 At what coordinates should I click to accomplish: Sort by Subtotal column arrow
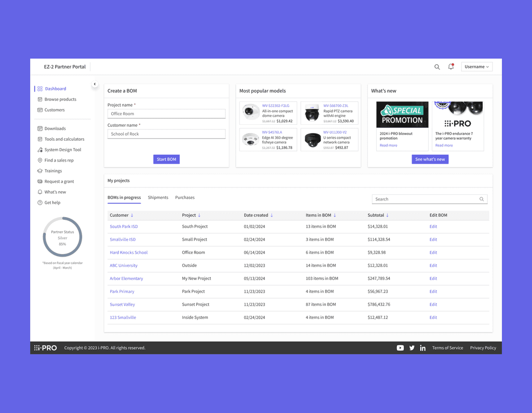(388, 215)
